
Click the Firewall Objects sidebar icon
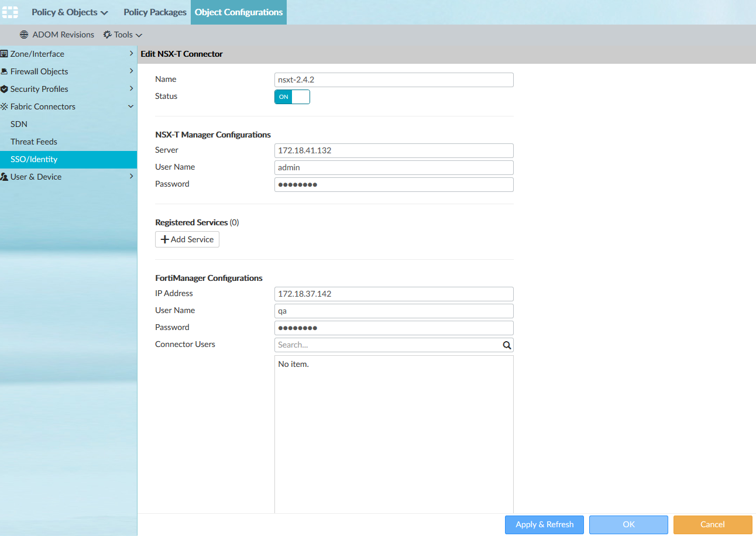5,71
